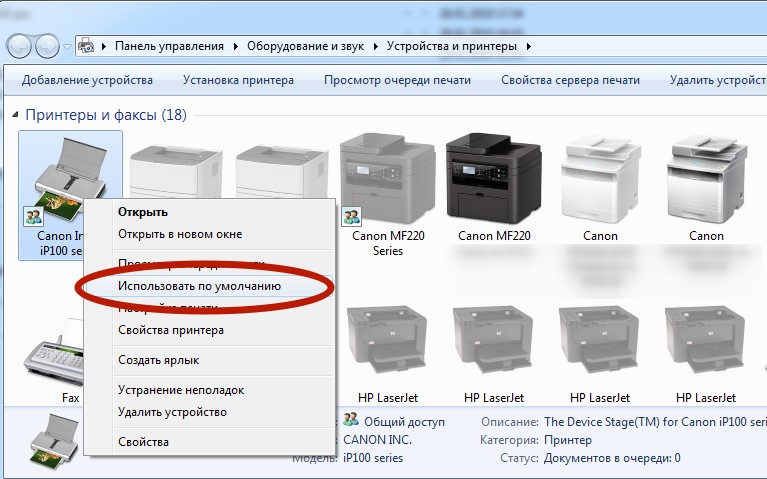The height and width of the screenshot is (479, 767).
Task: Choose Использовать по умолчанию in context menu
Action: (x=198, y=286)
